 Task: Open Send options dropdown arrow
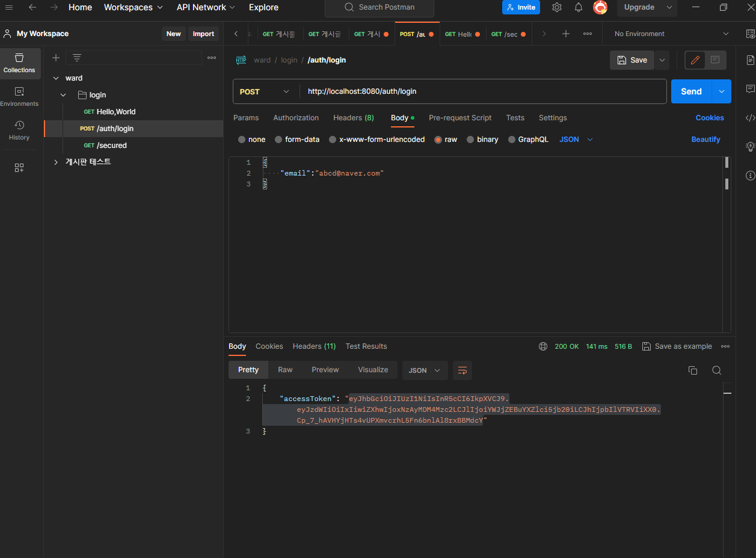[x=721, y=91]
